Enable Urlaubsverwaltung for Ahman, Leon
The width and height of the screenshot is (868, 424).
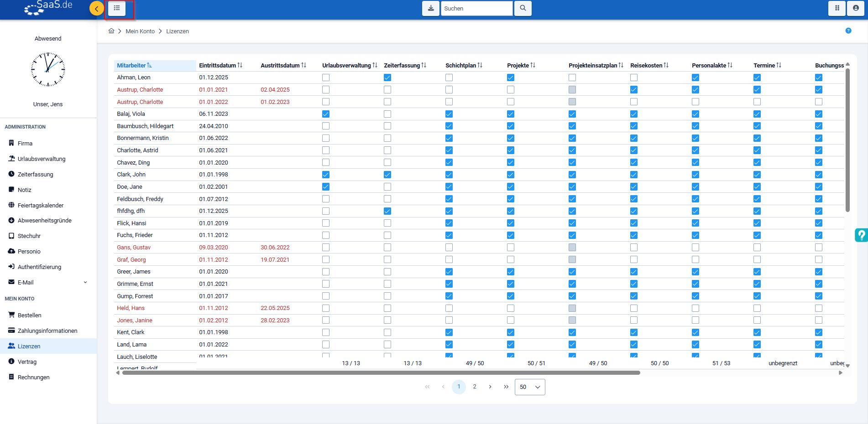click(x=325, y=78)
